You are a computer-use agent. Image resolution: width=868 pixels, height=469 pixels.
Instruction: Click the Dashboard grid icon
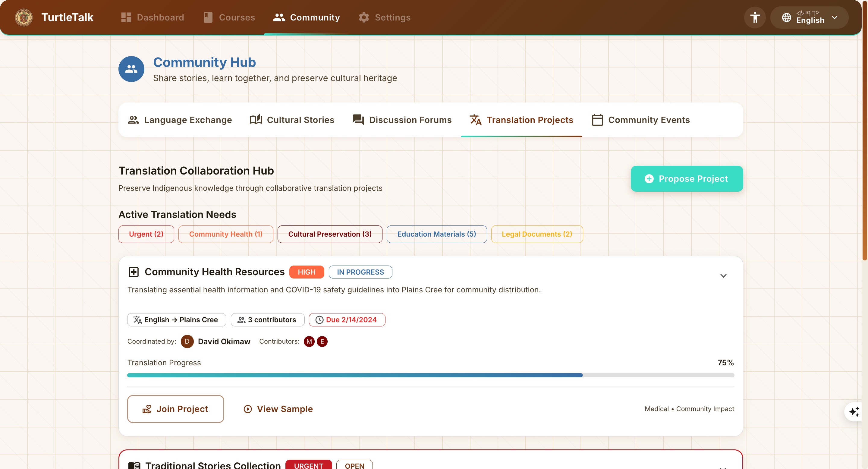point(126,17)
